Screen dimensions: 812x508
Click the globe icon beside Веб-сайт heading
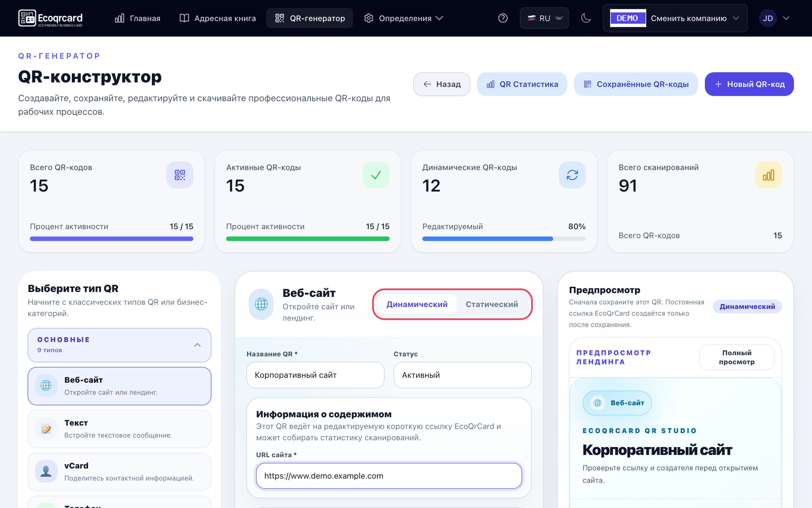(261, 304)
